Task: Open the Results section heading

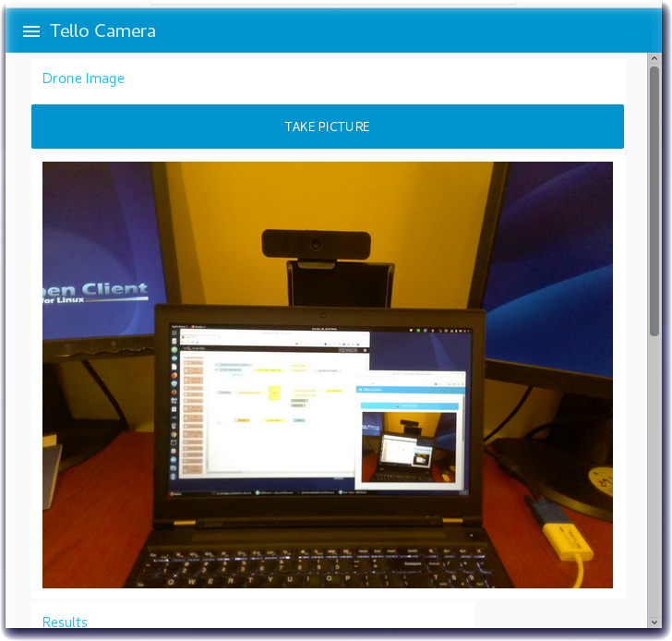Action: [65, 622]
